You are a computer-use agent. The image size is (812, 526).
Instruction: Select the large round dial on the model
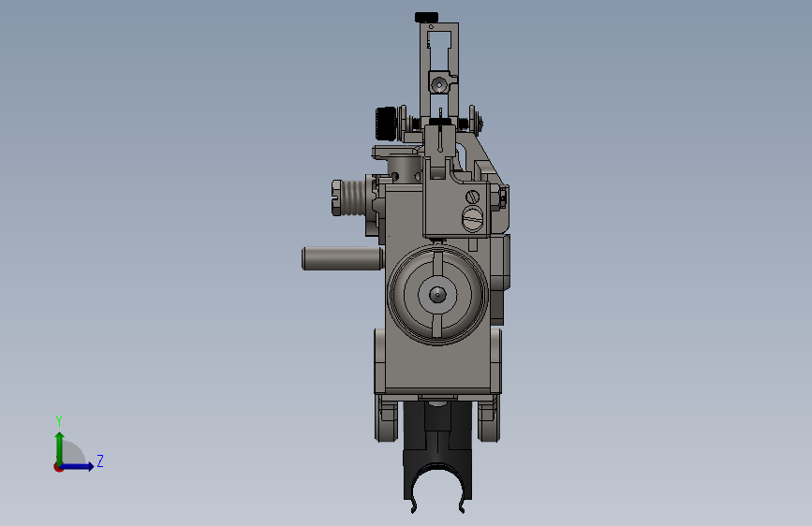click(x=437, y=295)
